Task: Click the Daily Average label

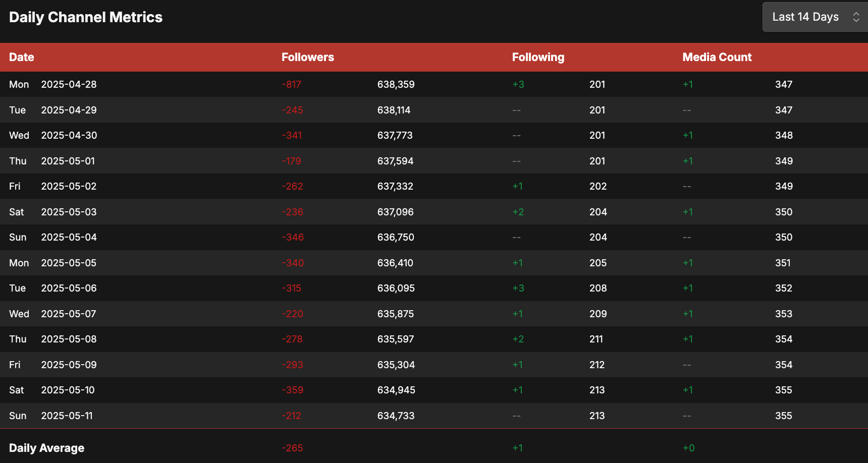Action: (47, 448)
